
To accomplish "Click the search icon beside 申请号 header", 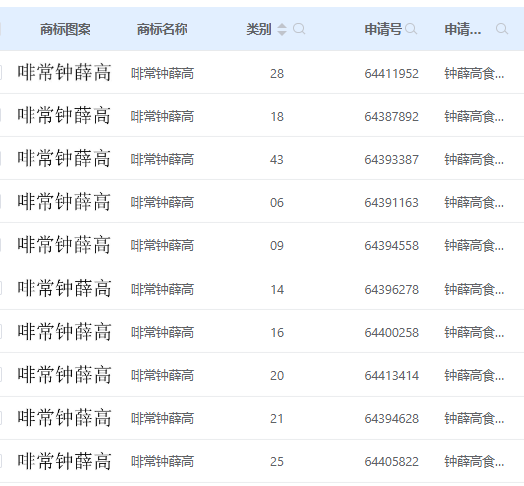I will 411,29.
